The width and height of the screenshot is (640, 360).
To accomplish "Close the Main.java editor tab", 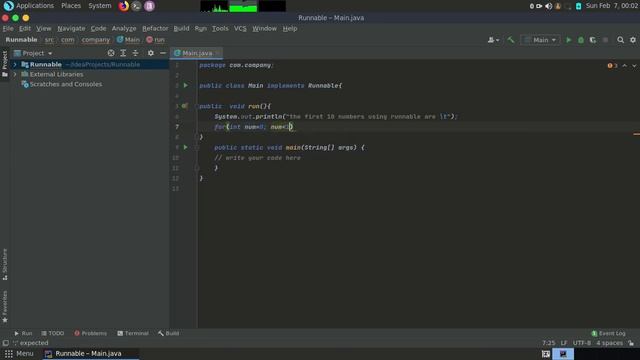I will point(218,53).
